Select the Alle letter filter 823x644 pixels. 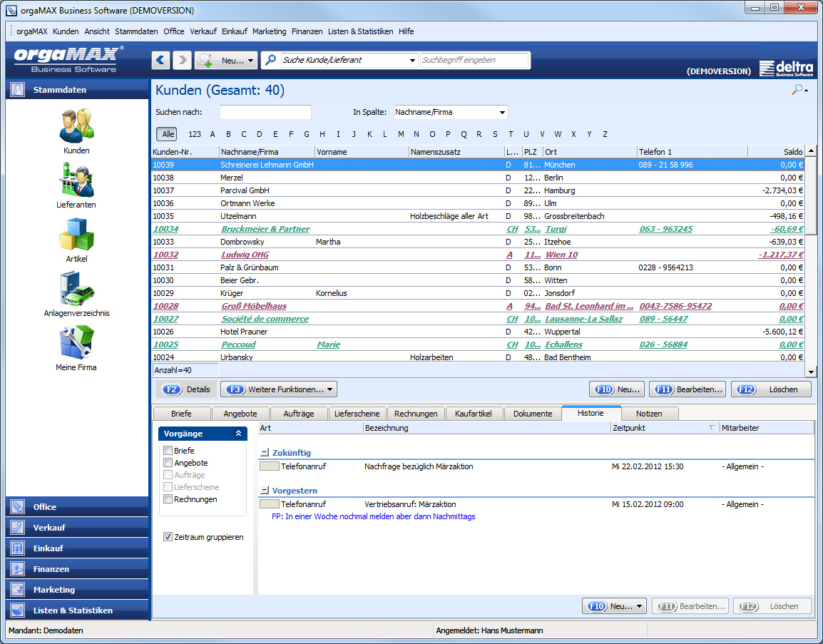168,134
